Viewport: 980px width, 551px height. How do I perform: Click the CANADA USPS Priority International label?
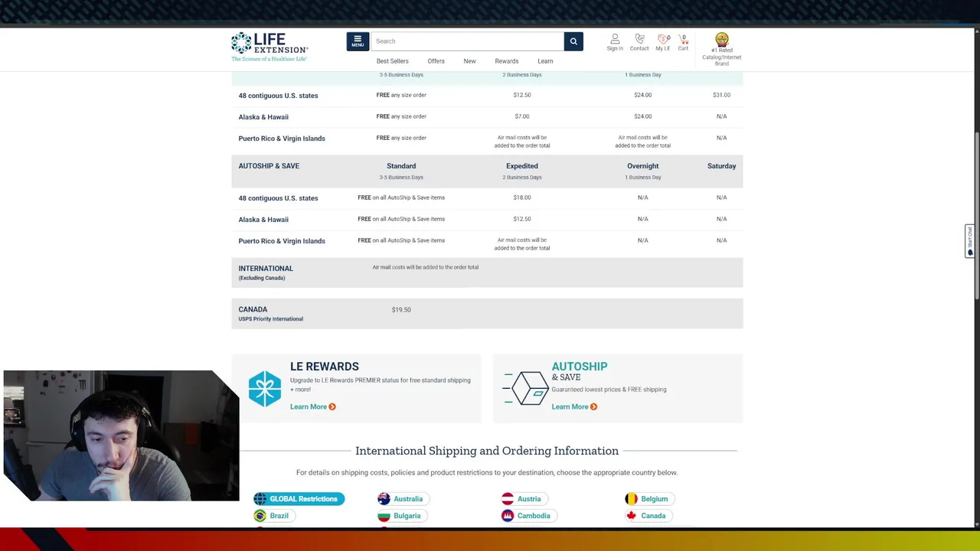coord(270,314)
